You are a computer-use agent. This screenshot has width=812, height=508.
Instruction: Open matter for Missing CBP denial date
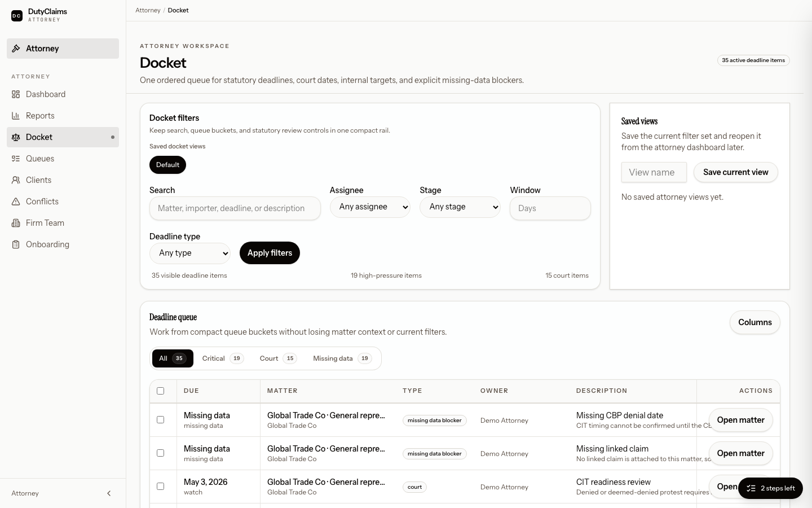click(x=740, y=420)
